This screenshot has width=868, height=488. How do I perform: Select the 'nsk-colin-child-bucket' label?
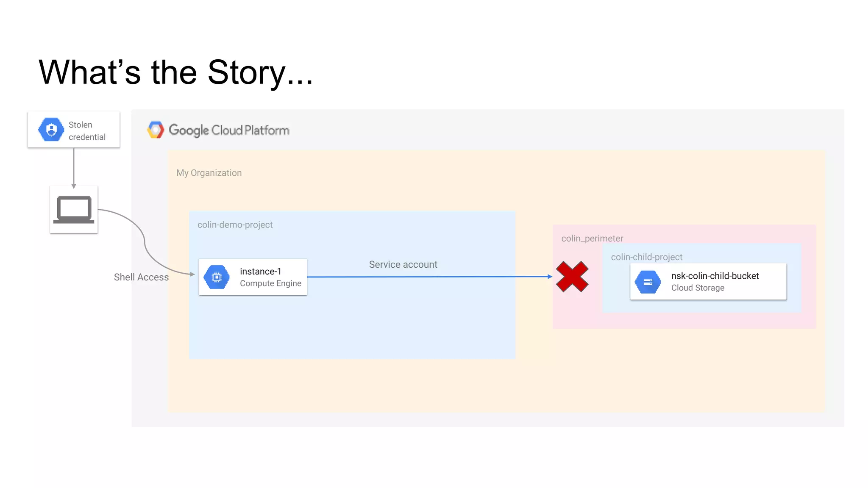tap(715, 276)
